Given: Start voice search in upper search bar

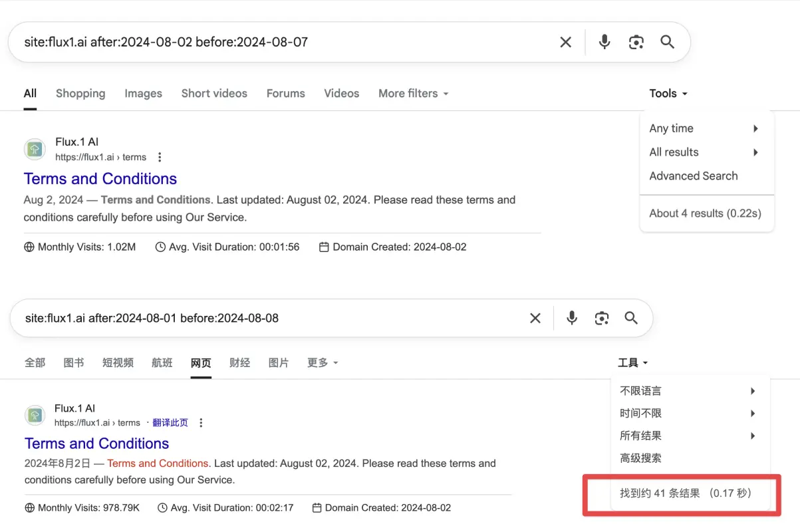Looking at the screenshot, I should pos(604,42).
